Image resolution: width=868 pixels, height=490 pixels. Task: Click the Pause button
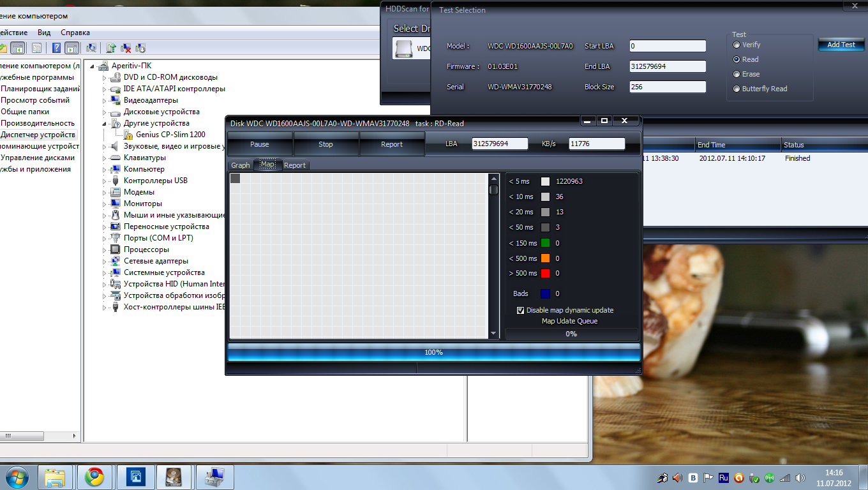[260, 144]
